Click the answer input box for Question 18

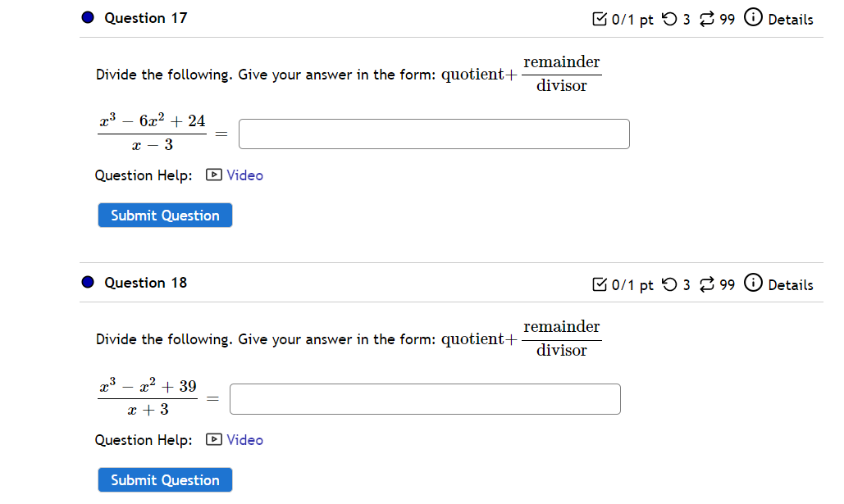point(424,398)
